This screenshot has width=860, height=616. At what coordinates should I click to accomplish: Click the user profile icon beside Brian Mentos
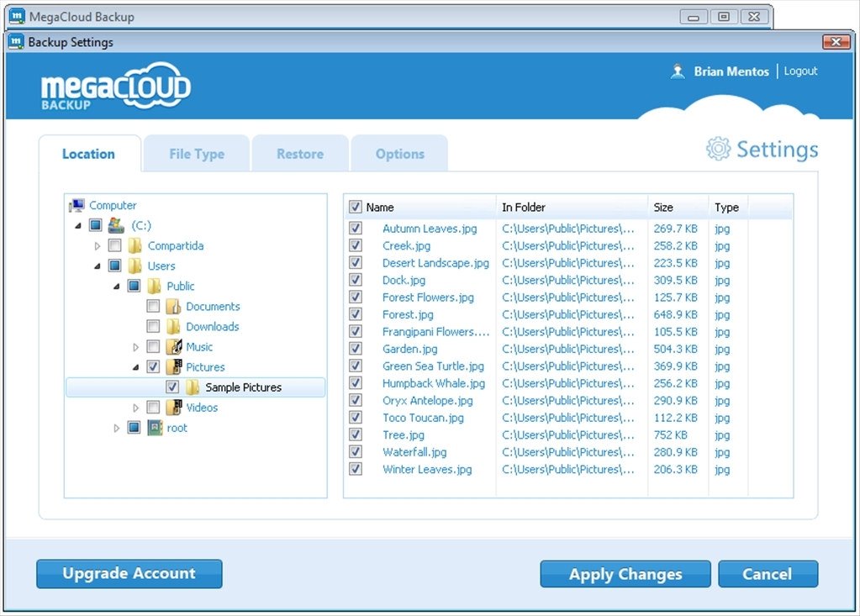tap(678, 71)
